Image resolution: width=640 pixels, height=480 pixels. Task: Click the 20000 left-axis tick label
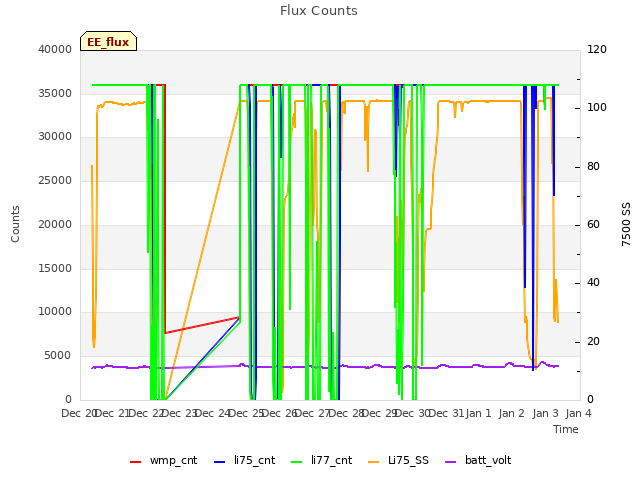pyautogui.click(x=55, y=224)
